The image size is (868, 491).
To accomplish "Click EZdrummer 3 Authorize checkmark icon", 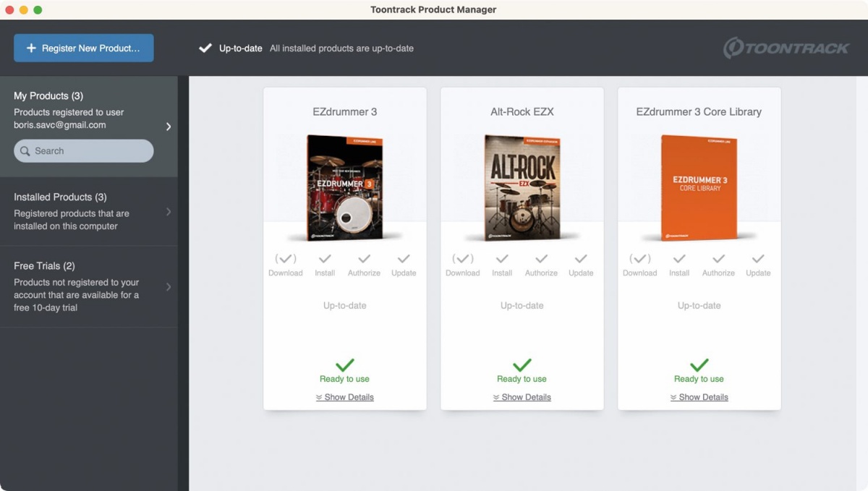I will (x=364, y=258).
